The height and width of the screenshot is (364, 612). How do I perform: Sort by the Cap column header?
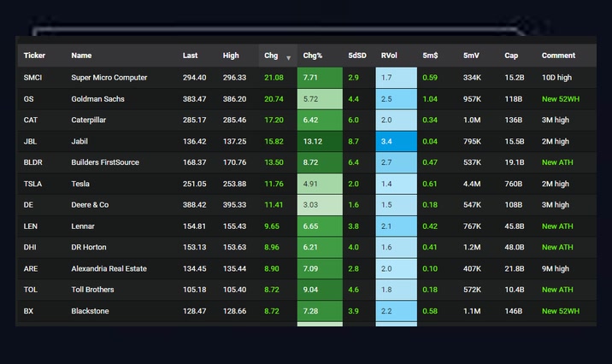coord(511,56)
